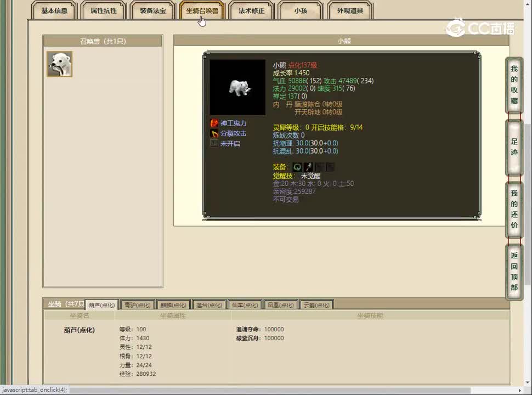Image resolution: width=532 pixels, height=395 pixels.
Task: Select the 小熊 polar bear summon thumbnail
Action: coord(59,64)
